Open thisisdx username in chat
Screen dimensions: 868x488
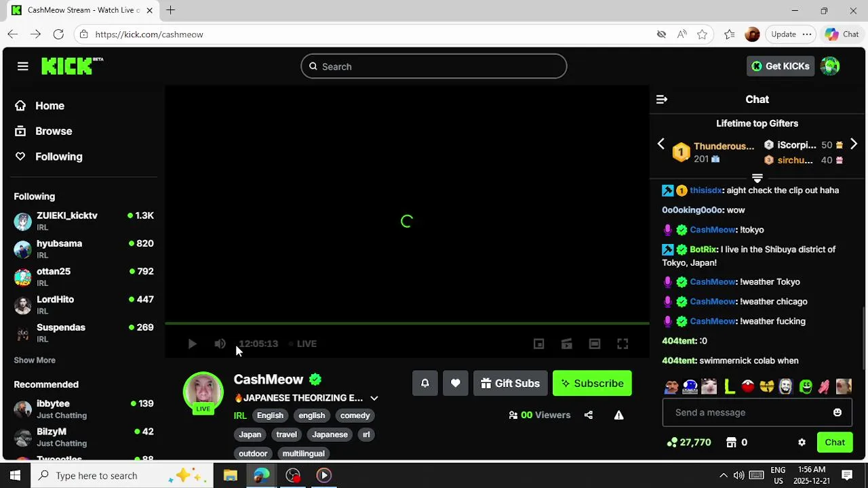point(706,190)
